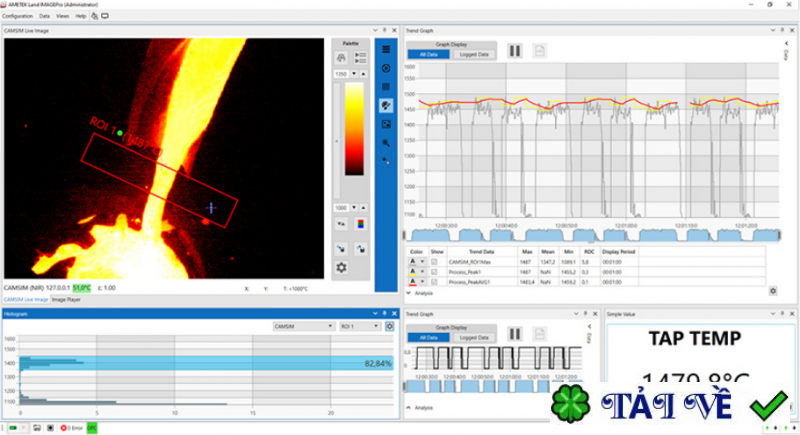The height and width of the screenshot is (435, 800).
Task: Open the Histogram settings gear icon
Action: pyautogui.click(x=389, y=326)
